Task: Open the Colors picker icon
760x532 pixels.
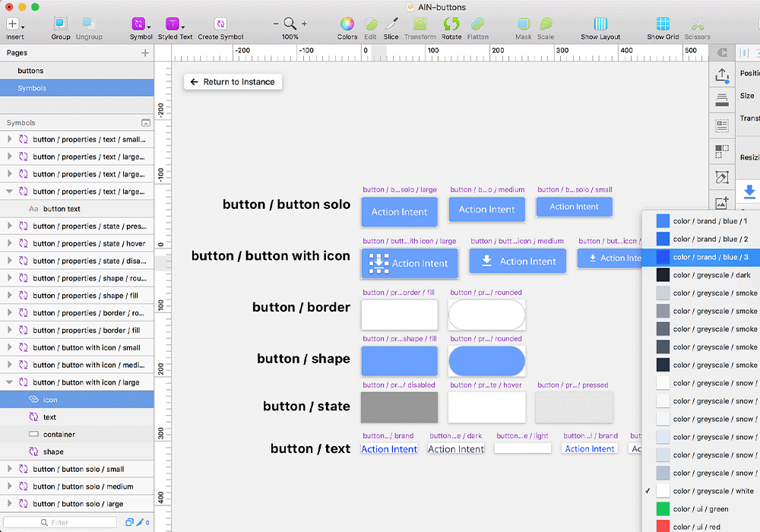Action: pyautogui.click(x=347, y=24)
